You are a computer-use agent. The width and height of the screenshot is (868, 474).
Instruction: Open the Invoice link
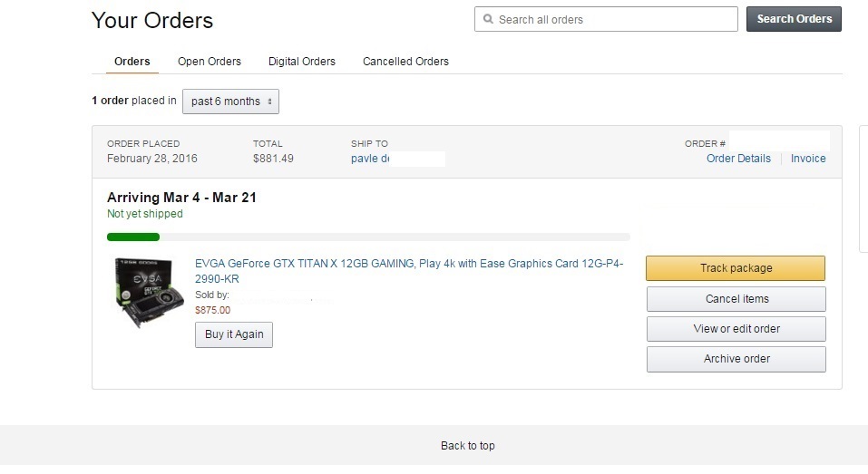(x=808, y=159)
